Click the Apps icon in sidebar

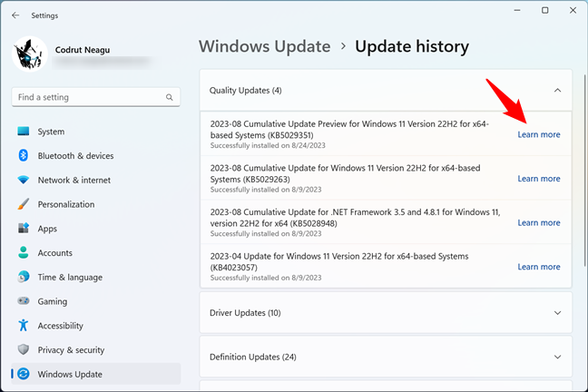[x=24, y=228]
